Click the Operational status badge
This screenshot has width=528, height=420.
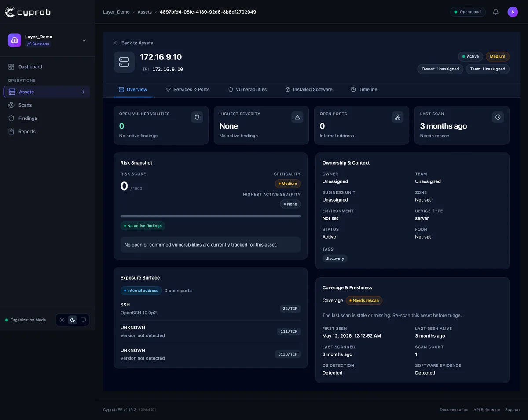click(x=468, y=12)
